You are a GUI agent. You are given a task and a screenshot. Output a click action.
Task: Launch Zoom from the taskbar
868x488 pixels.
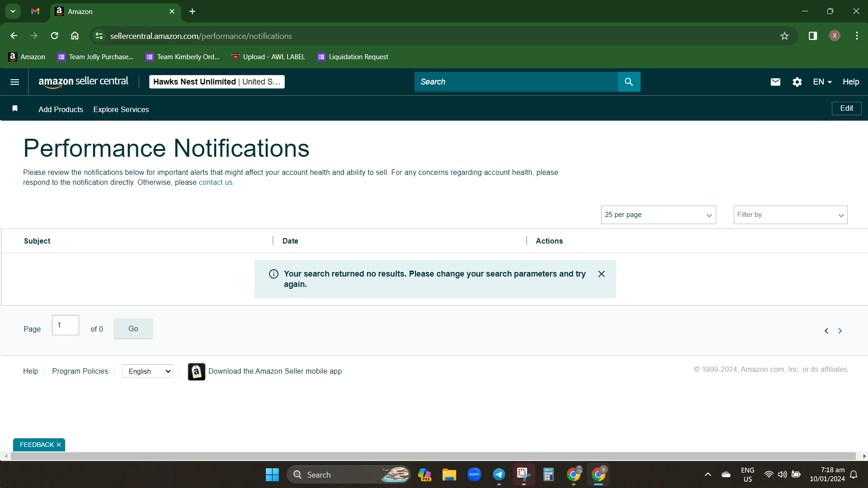[x=474, y=475]
